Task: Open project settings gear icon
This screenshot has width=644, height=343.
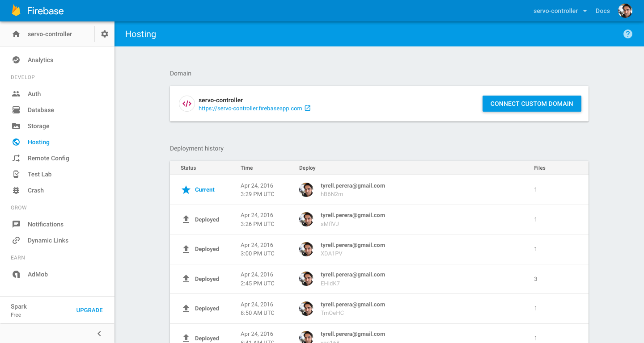Action: (x=105, y=34)
